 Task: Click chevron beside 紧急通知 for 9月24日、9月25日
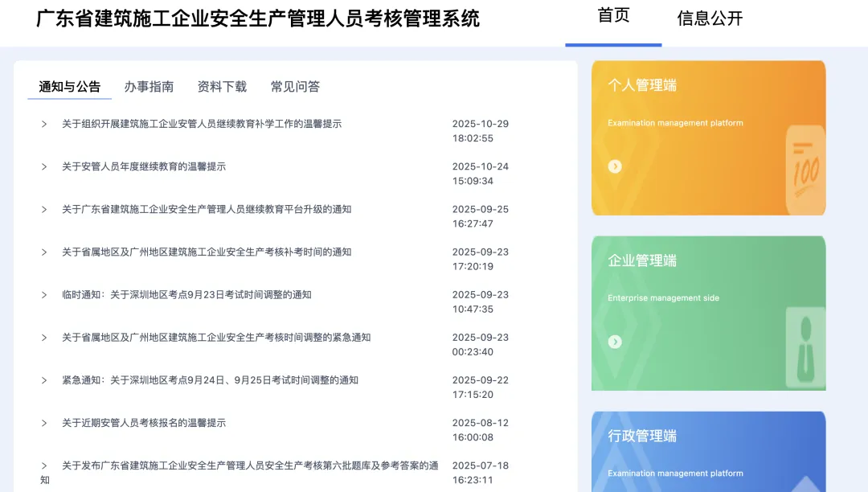coord(44,379)
